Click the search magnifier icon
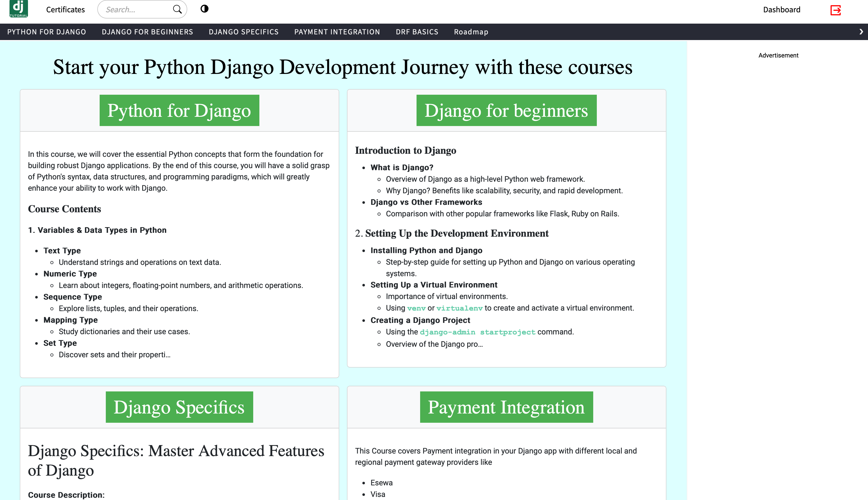 tap(177, 9)
